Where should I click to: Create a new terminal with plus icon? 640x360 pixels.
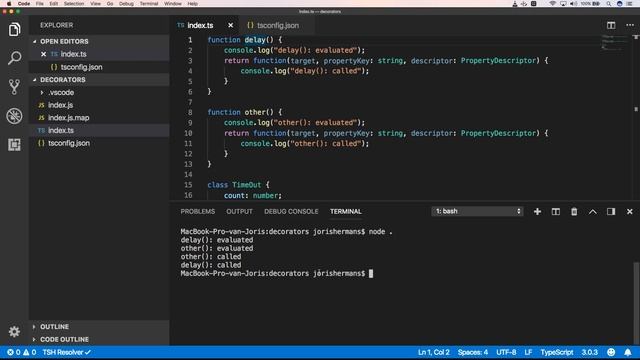537,211
